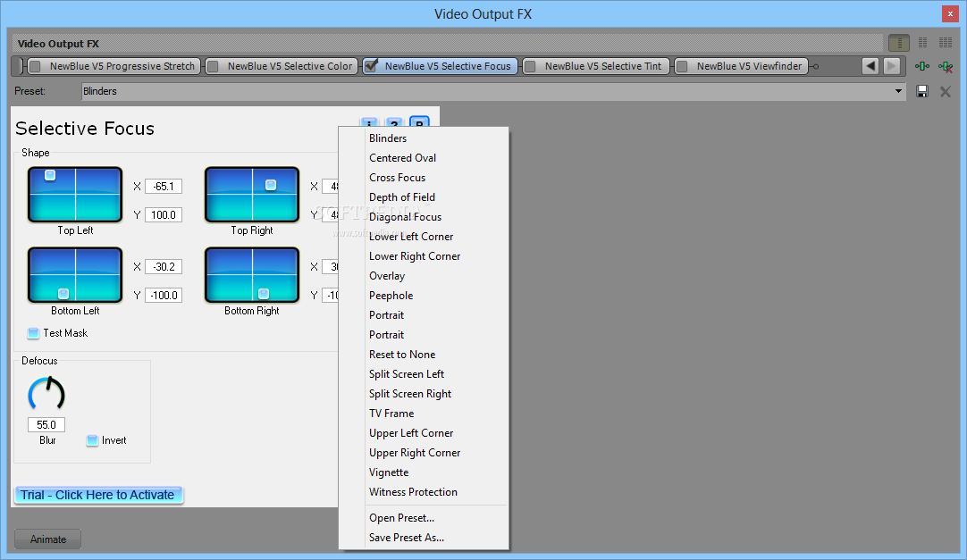Image resolution: width=967 pixels, height=560 pixels.
Task: Choose Upper Left Corner preset
Action: pos(424,434)
